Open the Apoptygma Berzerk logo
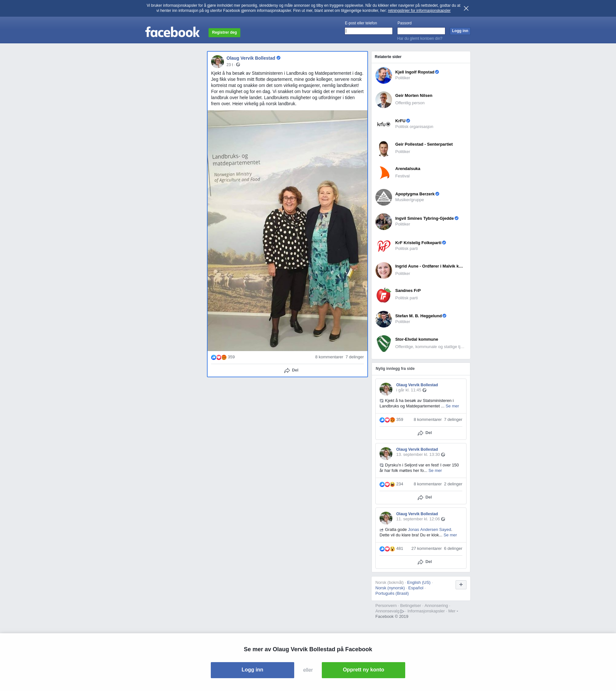Screen dimensions: 616x691 [x=383, y=197]
